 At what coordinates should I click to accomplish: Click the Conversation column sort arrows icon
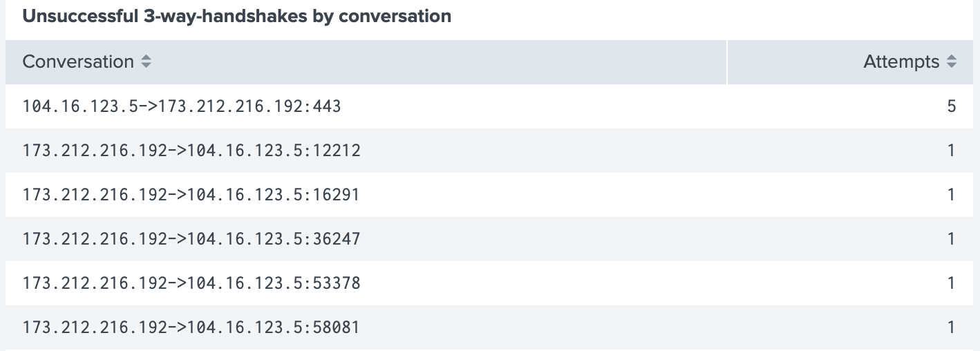(x=146, y=62)
